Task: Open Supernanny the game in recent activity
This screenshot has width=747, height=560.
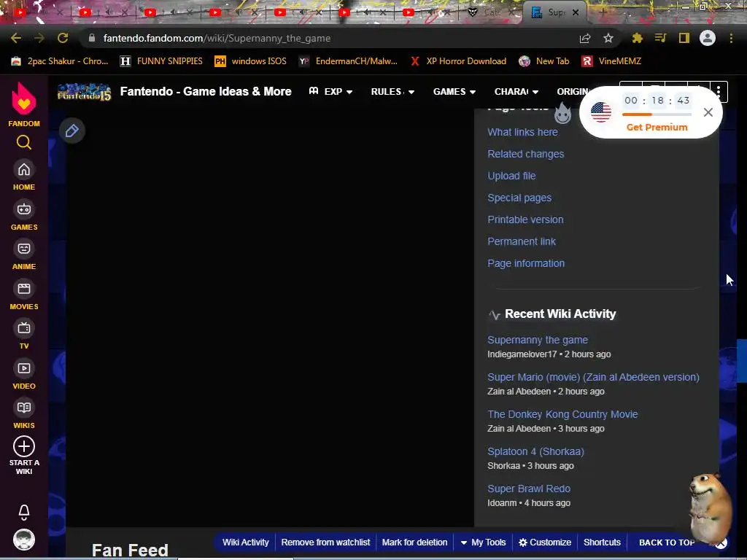Action: (538, 340)
